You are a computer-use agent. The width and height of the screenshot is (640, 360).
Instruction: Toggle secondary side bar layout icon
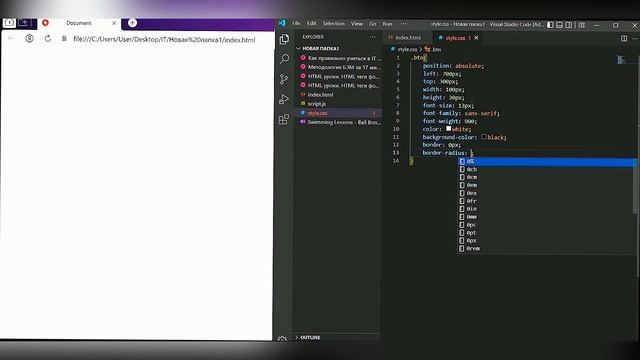pyautogui.click(x=569, y=25)
